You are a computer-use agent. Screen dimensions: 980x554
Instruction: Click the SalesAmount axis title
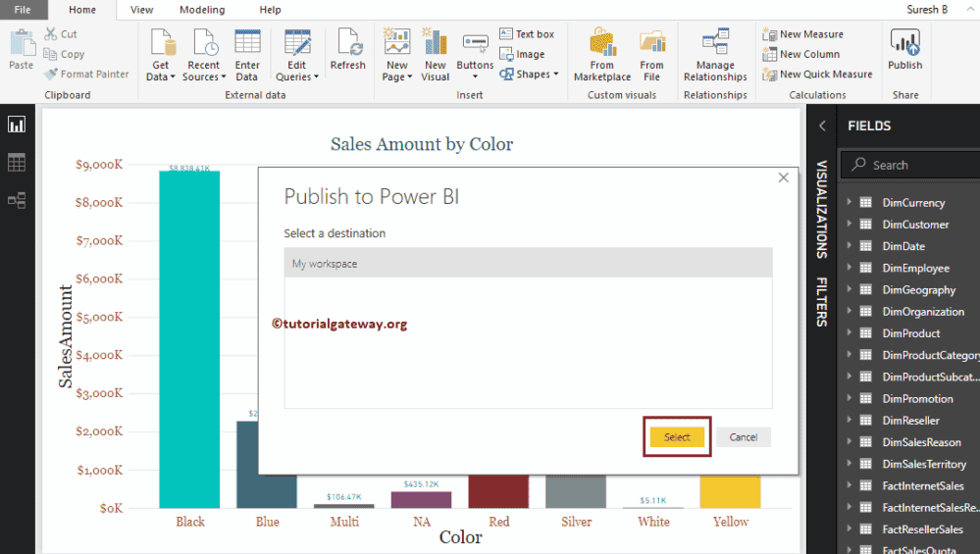pos(66,336)
